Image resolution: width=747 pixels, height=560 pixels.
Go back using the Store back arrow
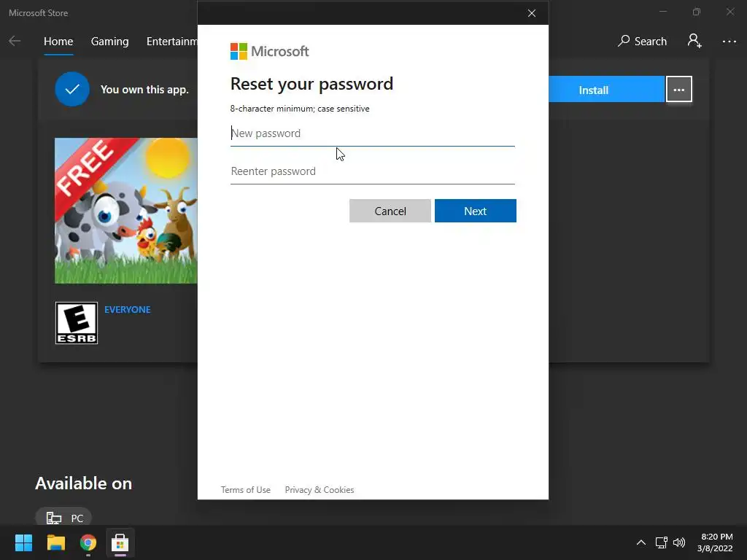(15, 41)
